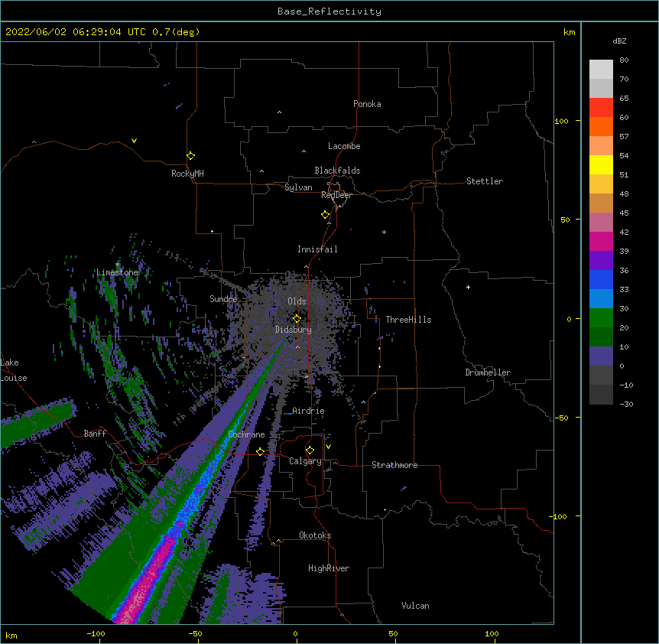Click the HighRiver city label

(329, 568)
